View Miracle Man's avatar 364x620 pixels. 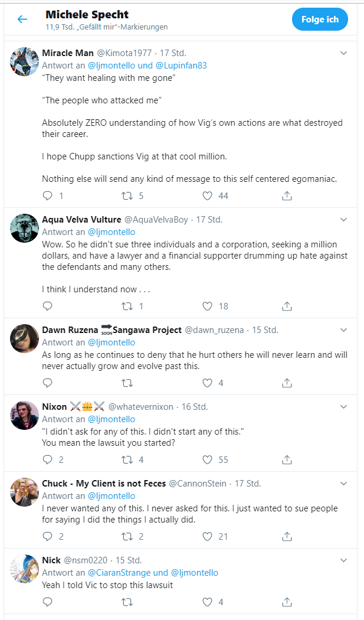25,61
